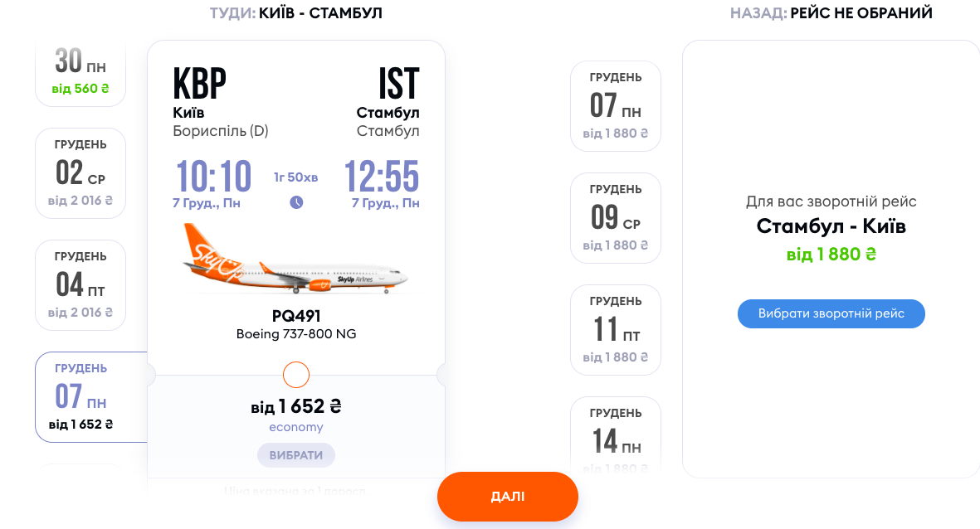Click the SkyUp Boeing airplane image
This screenshot has width=980, height=529.
pyautogui.click(x=295, y=260)
